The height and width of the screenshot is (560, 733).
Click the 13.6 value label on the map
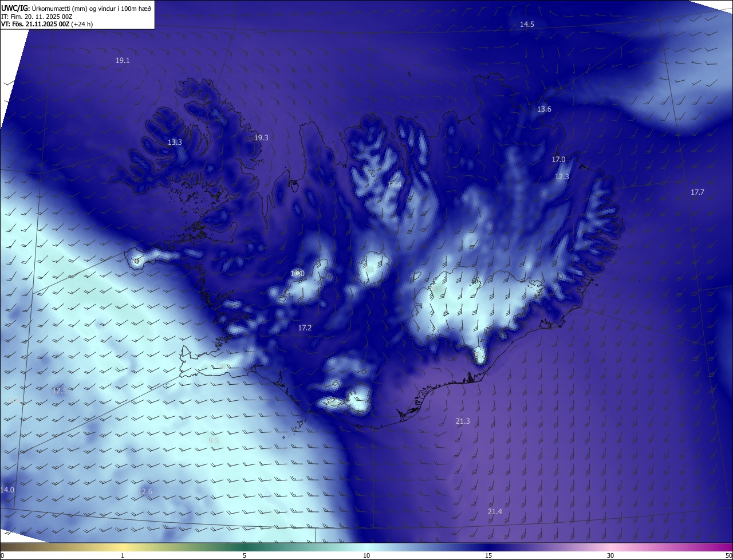[544, 109]
